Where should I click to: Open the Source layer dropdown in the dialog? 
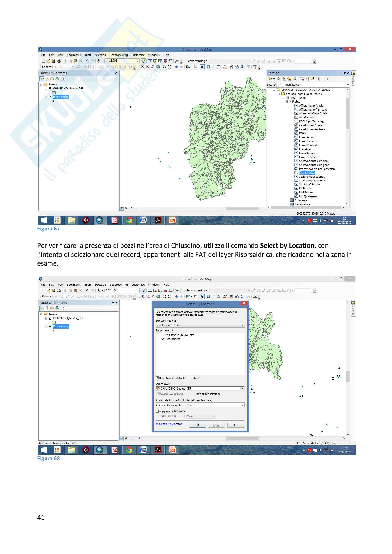coord(242,388)
